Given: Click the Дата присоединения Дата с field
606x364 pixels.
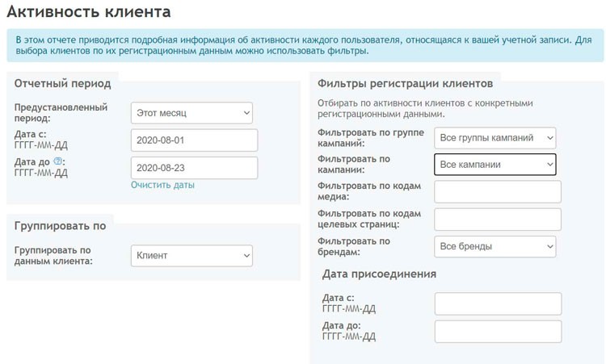Looking at the screenshot, I should point(499,303).
